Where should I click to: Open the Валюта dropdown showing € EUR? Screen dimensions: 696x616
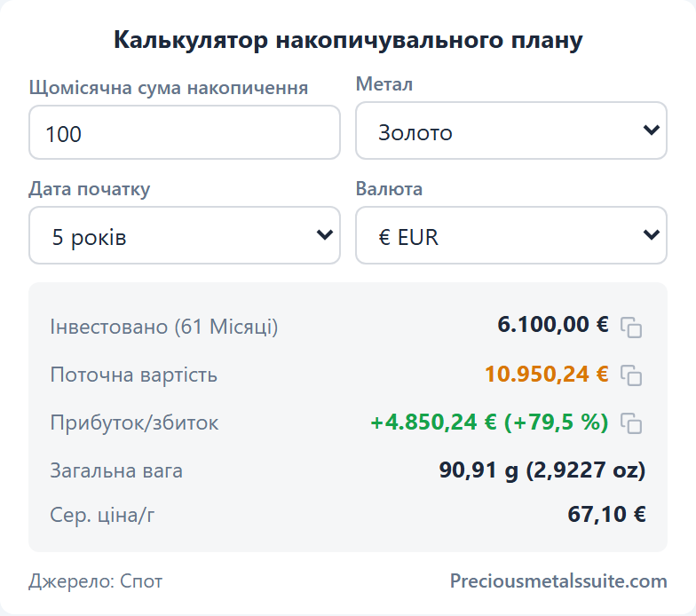[x=511, y=235]
